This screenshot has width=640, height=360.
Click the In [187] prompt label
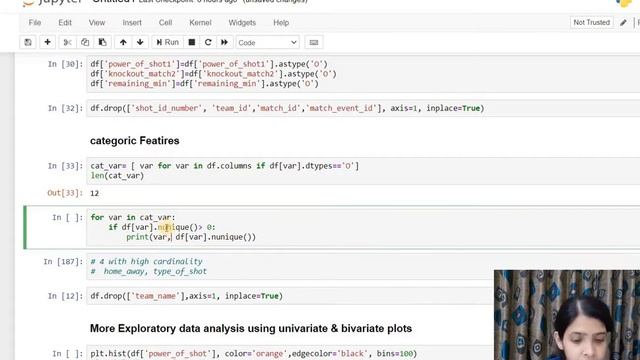coord(63,261)
